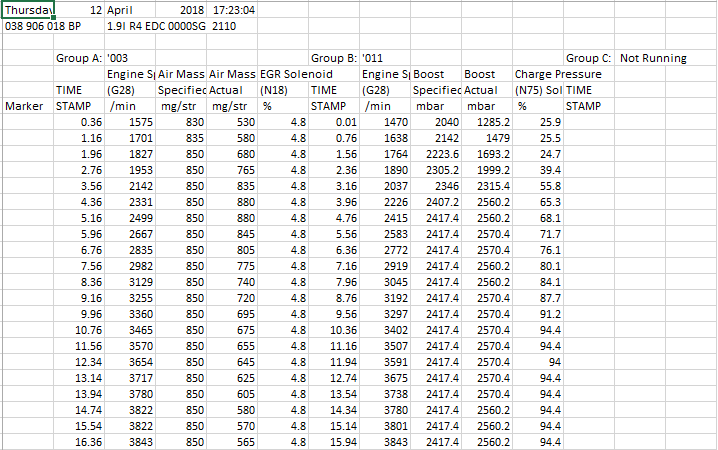The image size is (718, 450).
Task: Click air mass actual value '565'
Action: [x=232, y=442]
